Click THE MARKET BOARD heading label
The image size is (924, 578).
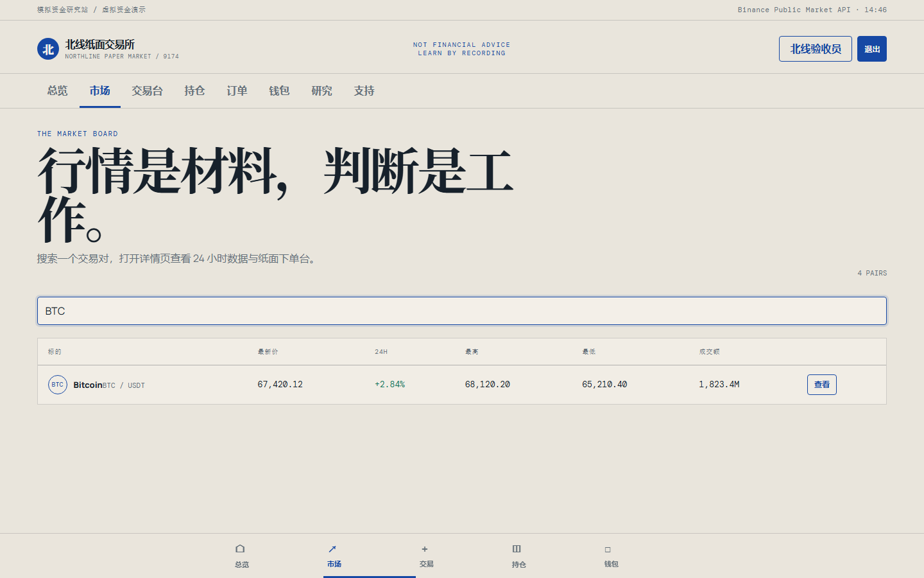click(78, 134)
